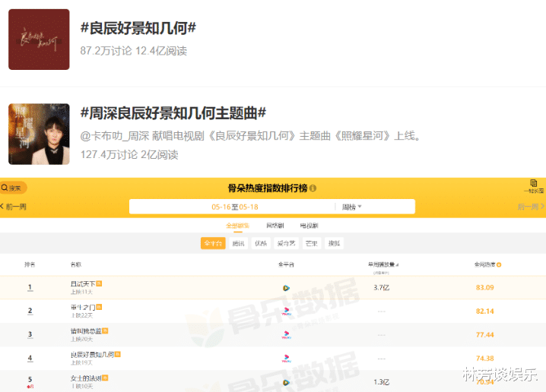Open info icon beside 骨朵热度指数排行榜 title

313,188
